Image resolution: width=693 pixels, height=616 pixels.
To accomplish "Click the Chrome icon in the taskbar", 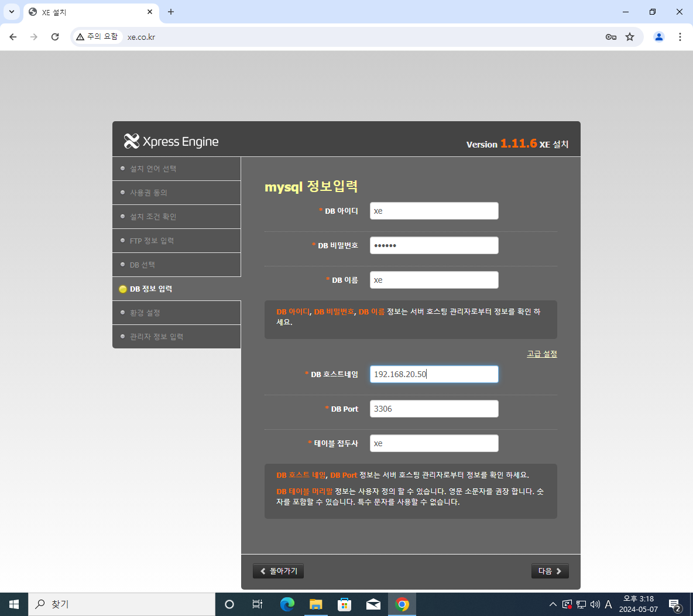I will [402, 604].
